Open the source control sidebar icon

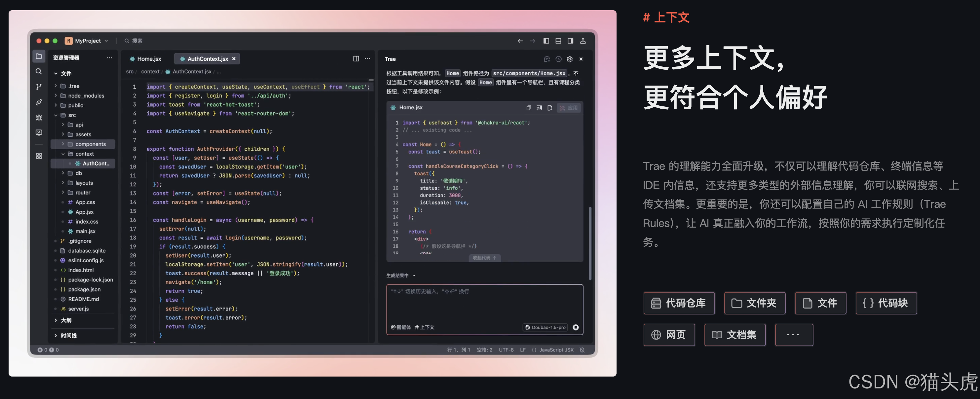[38, 87]
